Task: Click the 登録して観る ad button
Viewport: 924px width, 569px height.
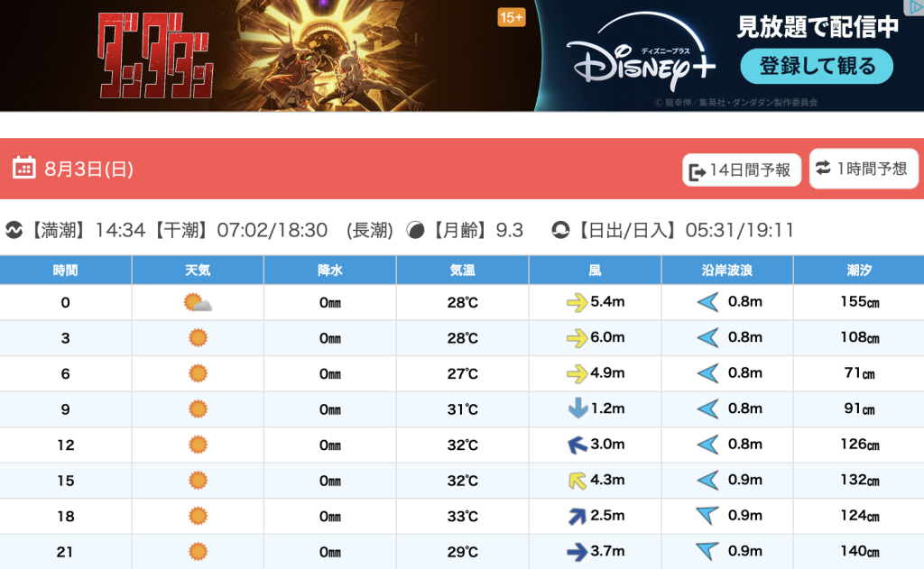Action: pyautogui.click(x=817, y=66)
